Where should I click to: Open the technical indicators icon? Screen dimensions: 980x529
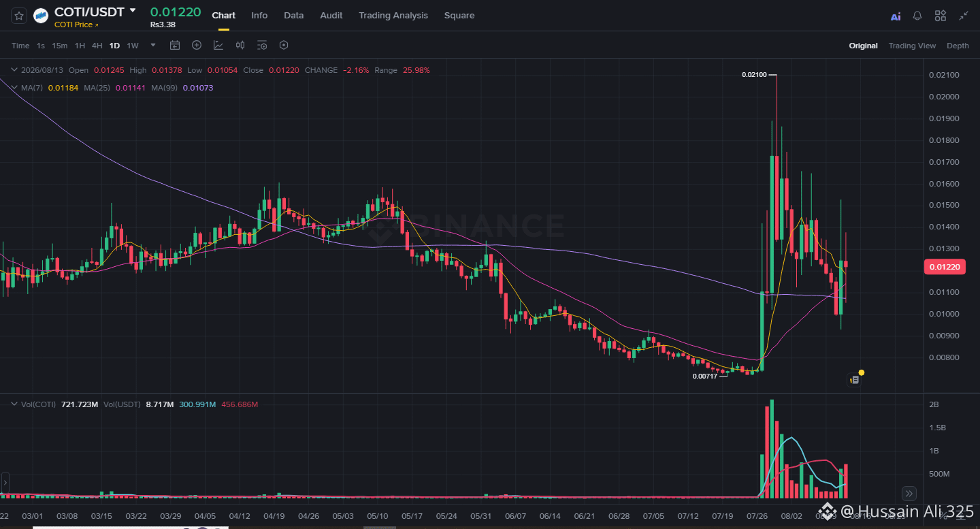218,46
